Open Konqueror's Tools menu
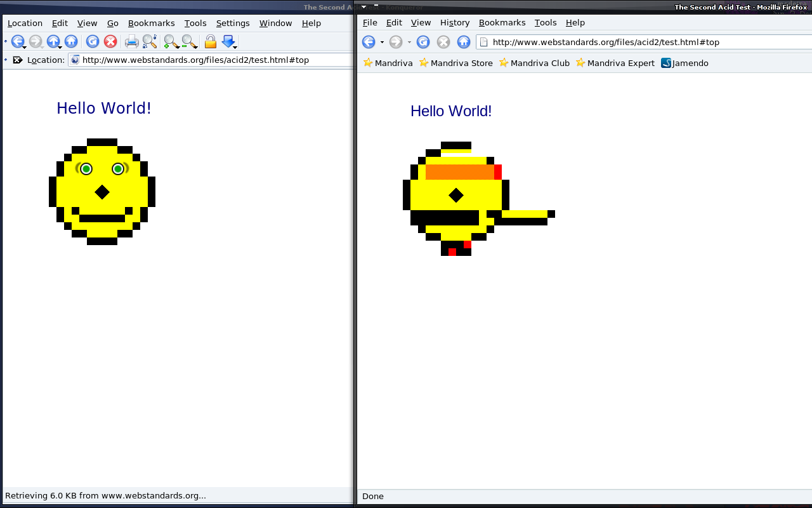Screen dimensions: 812x508 195,23
